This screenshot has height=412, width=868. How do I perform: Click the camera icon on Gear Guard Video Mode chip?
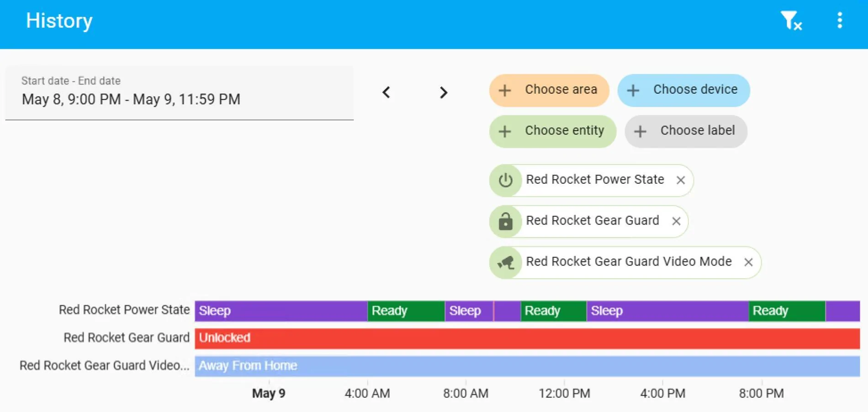pyautogui.click(x=506, y=262)
